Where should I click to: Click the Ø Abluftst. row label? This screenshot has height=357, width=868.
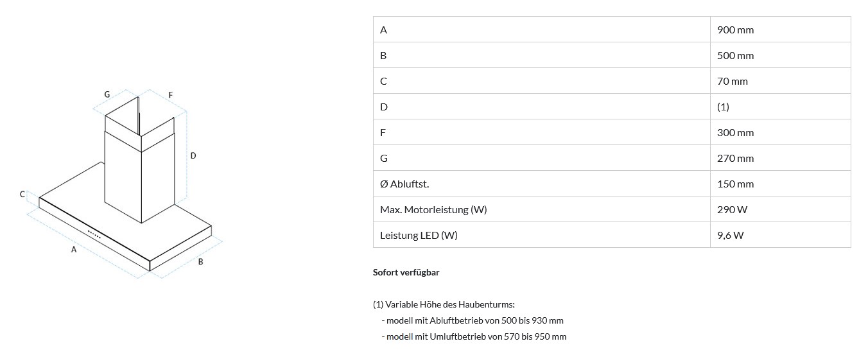point(404,184)
